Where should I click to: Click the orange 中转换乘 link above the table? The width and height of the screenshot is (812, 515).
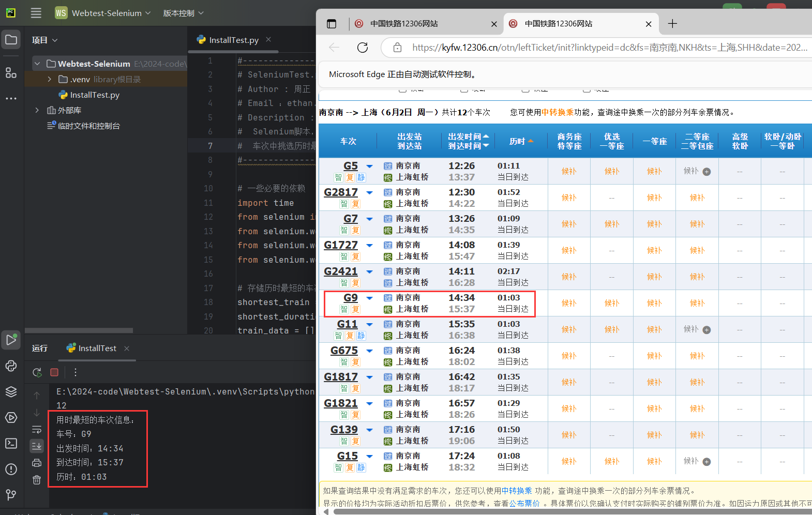coord(558,112)
